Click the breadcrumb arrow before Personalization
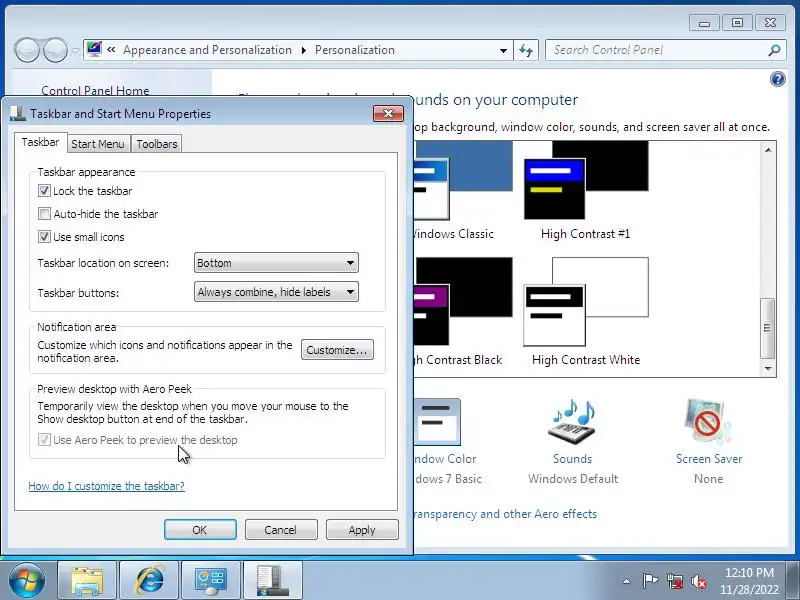800x600 pixels. pyautogui.click(x=304, y=50)
